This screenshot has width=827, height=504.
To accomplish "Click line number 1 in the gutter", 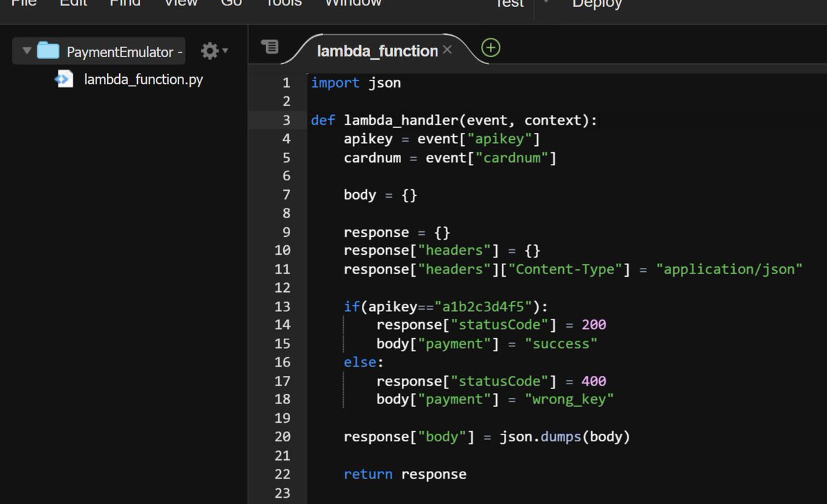I will [286, 83].
